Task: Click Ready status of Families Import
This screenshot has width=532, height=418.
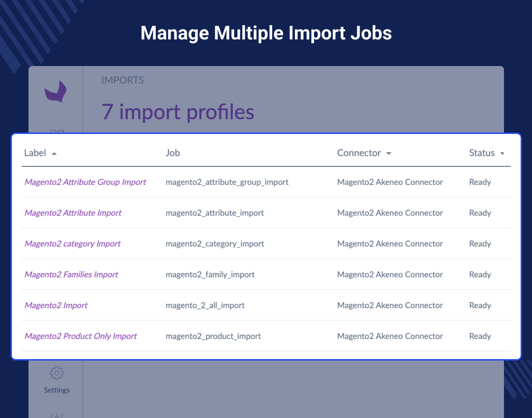Action: tap(480, 275)
